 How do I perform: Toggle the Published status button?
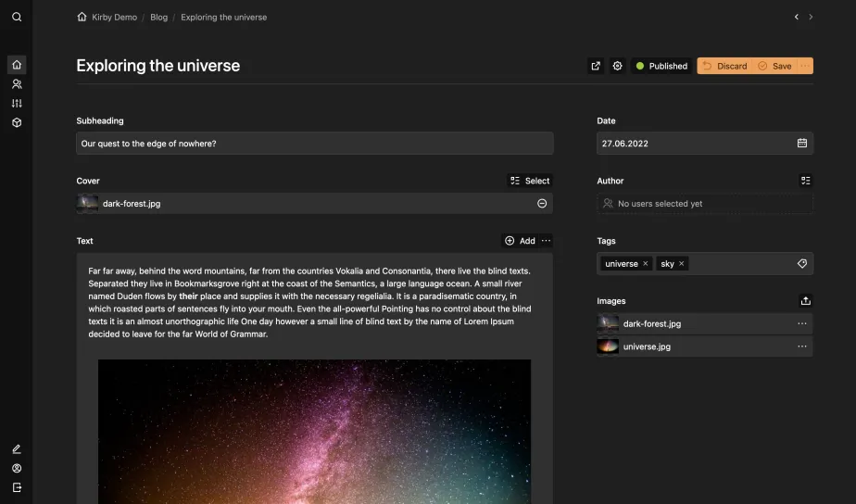[661, 66]
